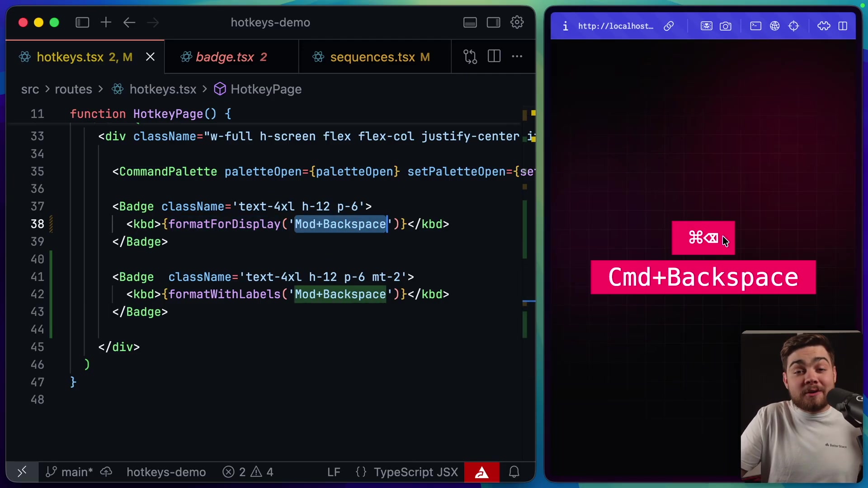Open the editor more actions ellipsis
The width and height of the screenshot is (868, 488).
[x=517, y=56]
